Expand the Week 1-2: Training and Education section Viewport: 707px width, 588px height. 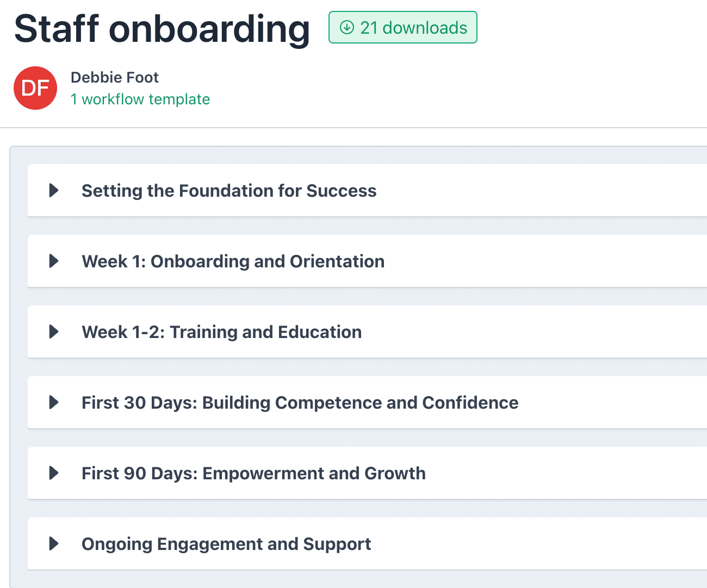pos(222,331)
